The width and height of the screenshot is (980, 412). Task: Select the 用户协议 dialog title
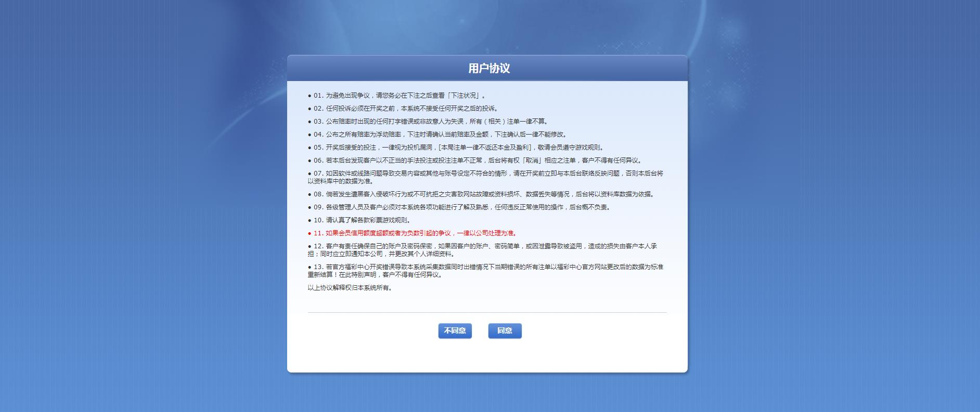[x=489, y=69]
